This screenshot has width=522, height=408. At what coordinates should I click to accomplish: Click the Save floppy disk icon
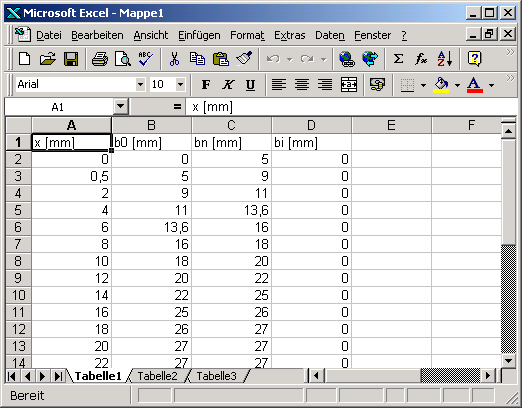71,59
